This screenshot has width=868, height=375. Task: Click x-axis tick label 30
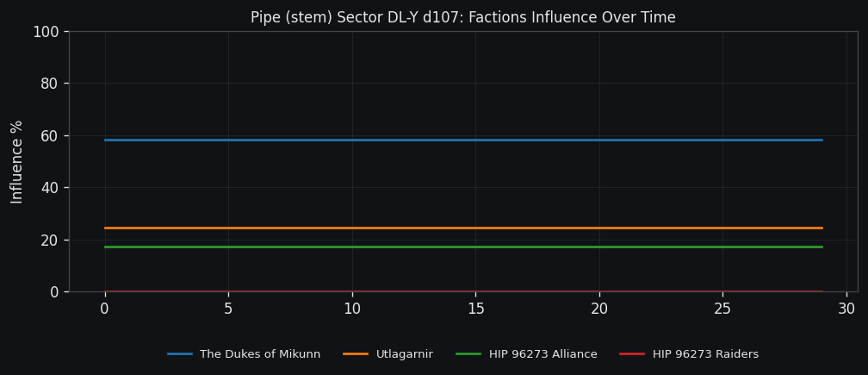point(846,309)
